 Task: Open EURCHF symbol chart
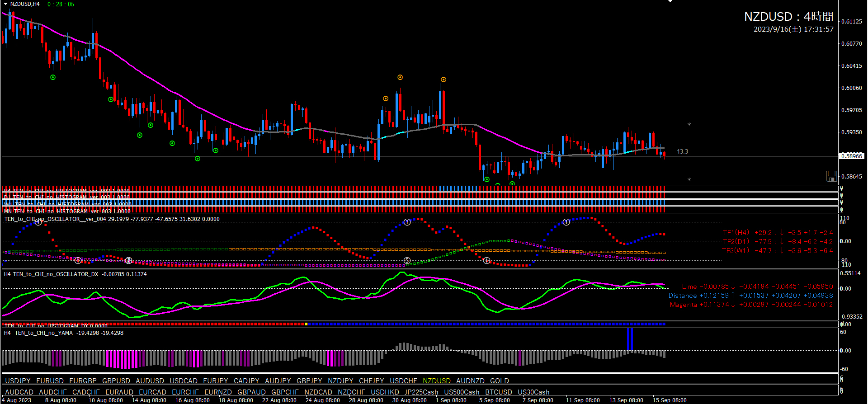coord(185,392)
